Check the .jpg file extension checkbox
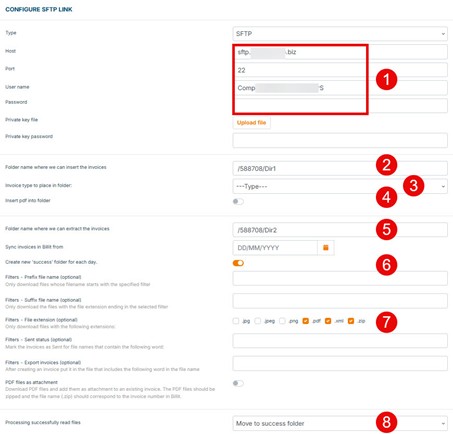 pos(236,321)
